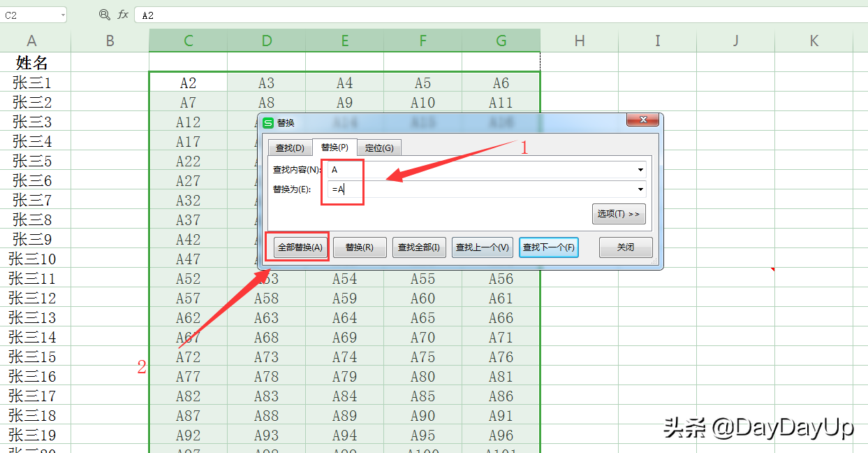
Task: Click cell containing A3
Action: click(266, 82)
